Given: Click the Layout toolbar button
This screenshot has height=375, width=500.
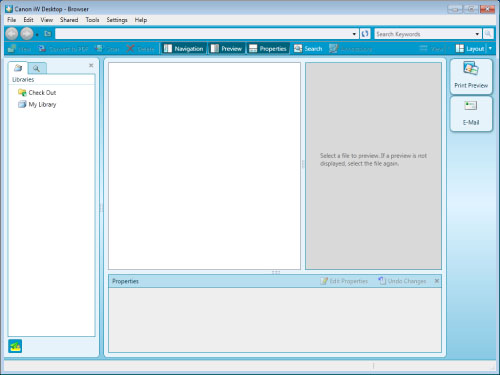Looking at the screenshot, I should tap(470, 49).
